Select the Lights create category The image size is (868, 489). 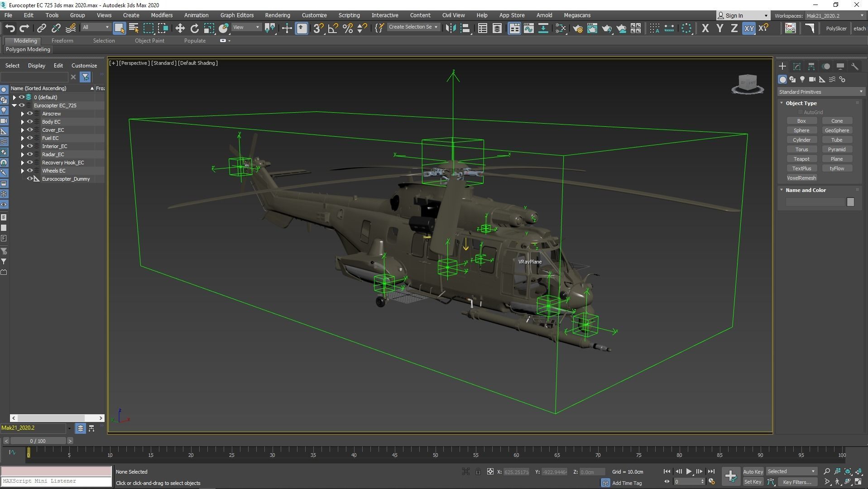point(802,79)
